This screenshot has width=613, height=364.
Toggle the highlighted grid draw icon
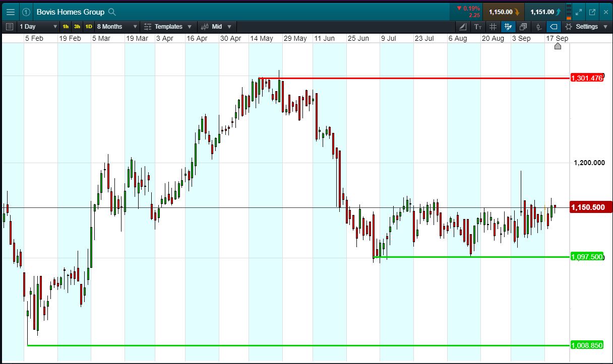(508, 27)
